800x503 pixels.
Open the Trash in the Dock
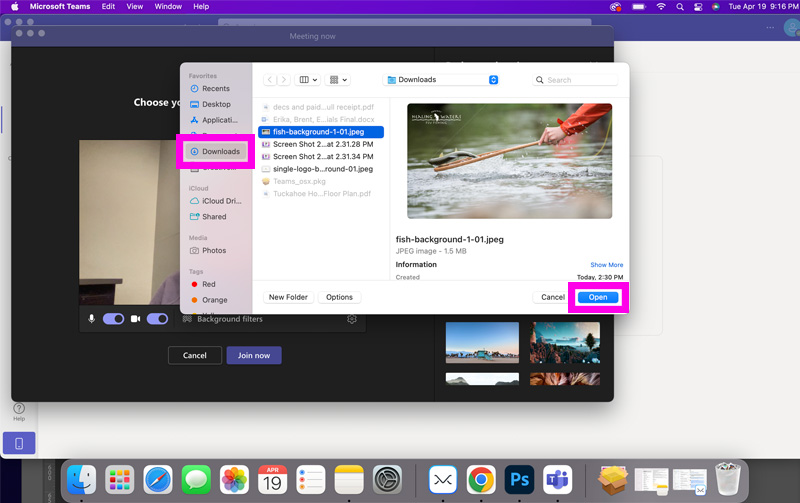[x=728, y=480]
